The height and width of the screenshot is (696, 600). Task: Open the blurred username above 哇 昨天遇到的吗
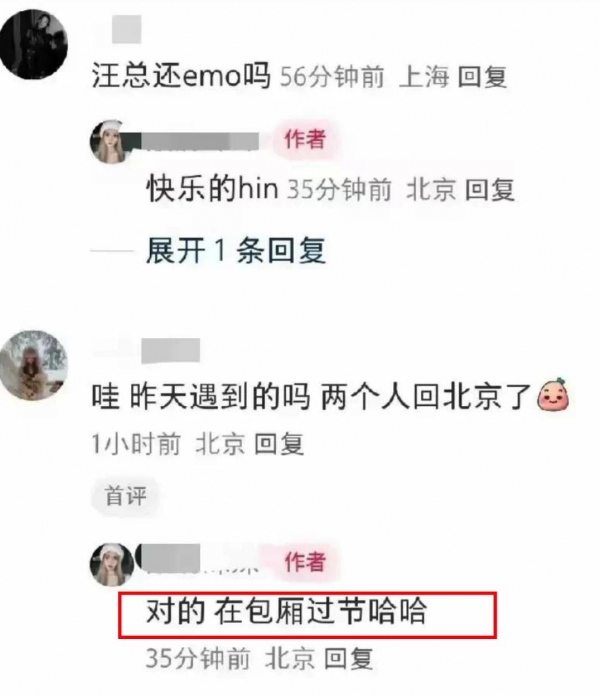tap(171, 351)
